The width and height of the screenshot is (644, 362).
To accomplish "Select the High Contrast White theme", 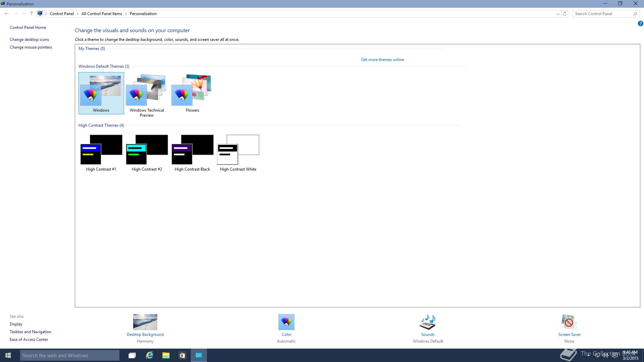I will pos(238,153).
